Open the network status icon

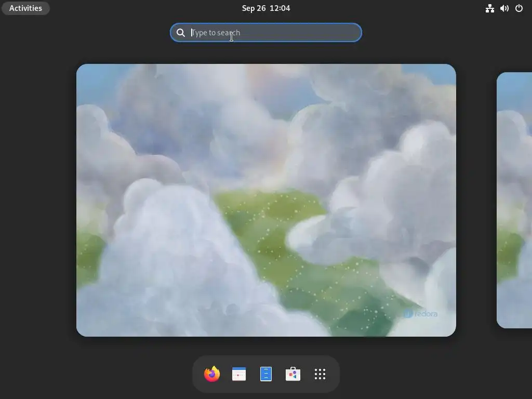click(489, 8)
